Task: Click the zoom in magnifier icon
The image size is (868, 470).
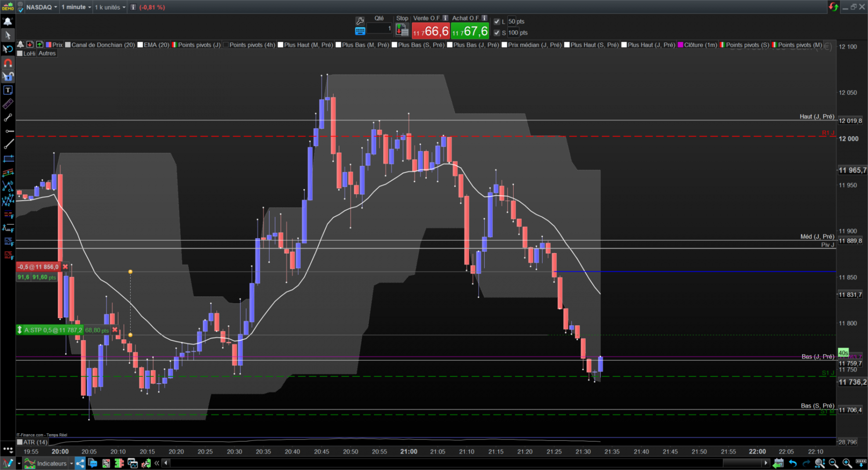Action: (x=847, y=463)
